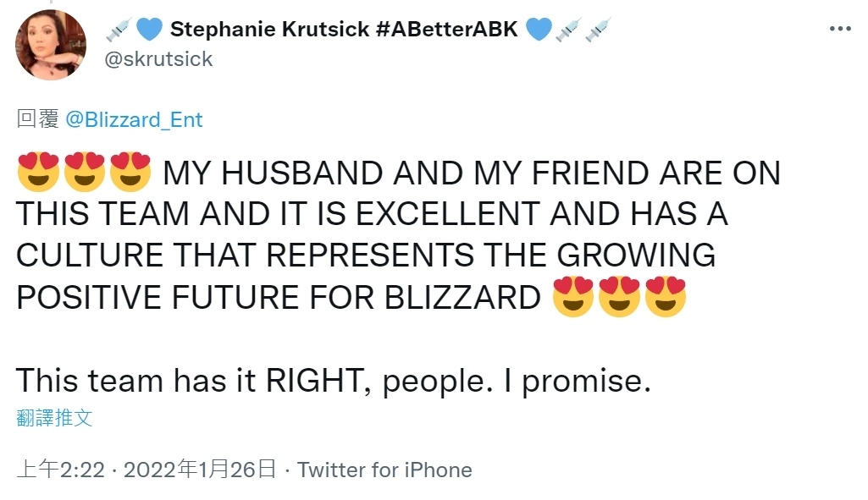
Task: Click the name Stephanie Krutsick
Action: [270, 30]
